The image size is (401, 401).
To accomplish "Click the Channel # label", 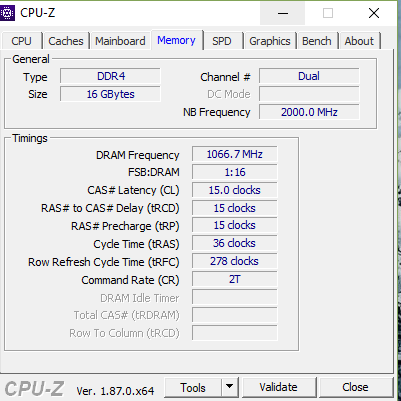I will click(225, 77).
